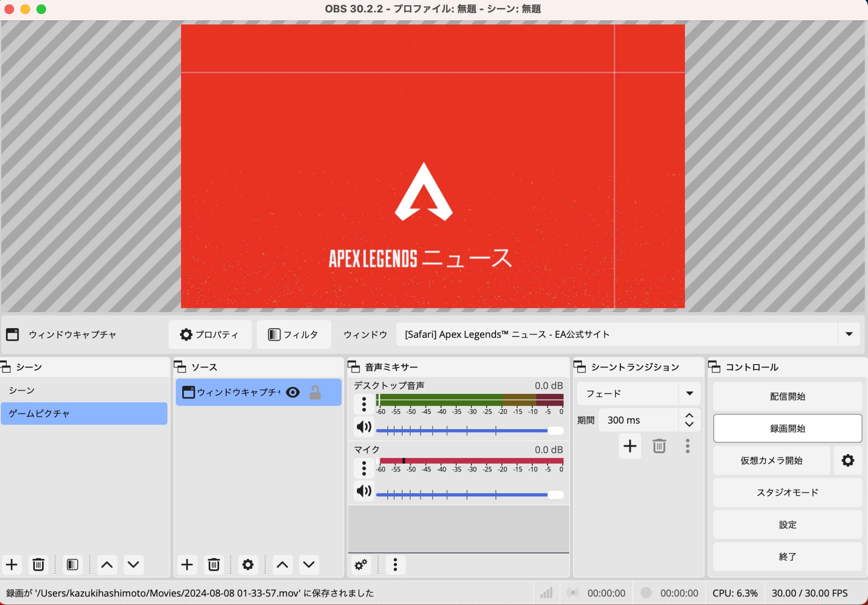Screen dimensions: 868x605
Task: Open the ウィンドウ selection dropdown arrow
Action: [849, 334]
